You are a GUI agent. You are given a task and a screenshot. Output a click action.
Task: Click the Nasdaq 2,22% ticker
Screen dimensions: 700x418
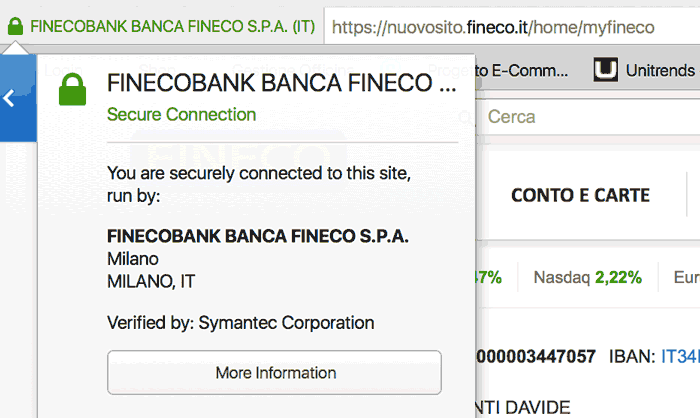(587, 277)
